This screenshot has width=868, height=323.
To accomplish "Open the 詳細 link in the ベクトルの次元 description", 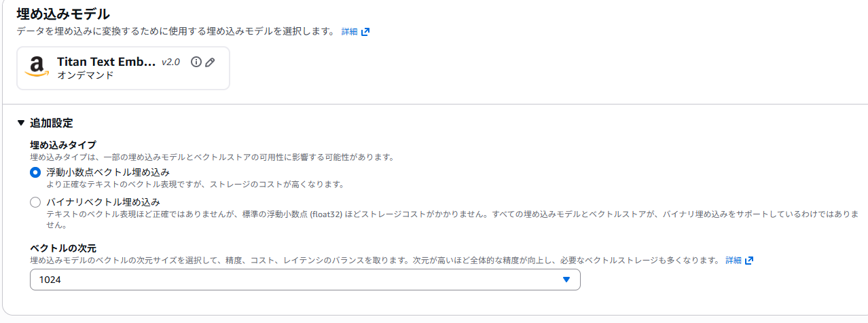I will (x=734, y=261).
